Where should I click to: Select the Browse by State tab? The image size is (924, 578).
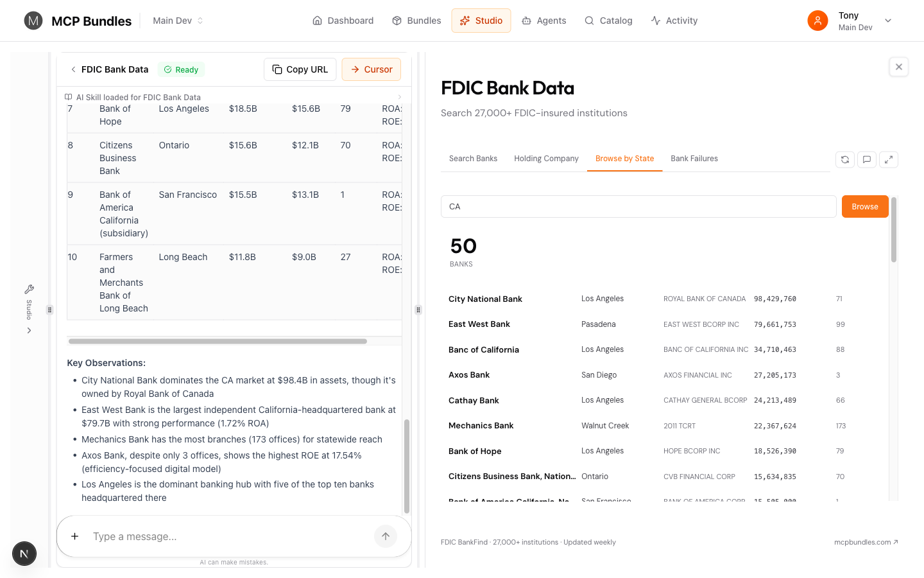coord(624,159)
